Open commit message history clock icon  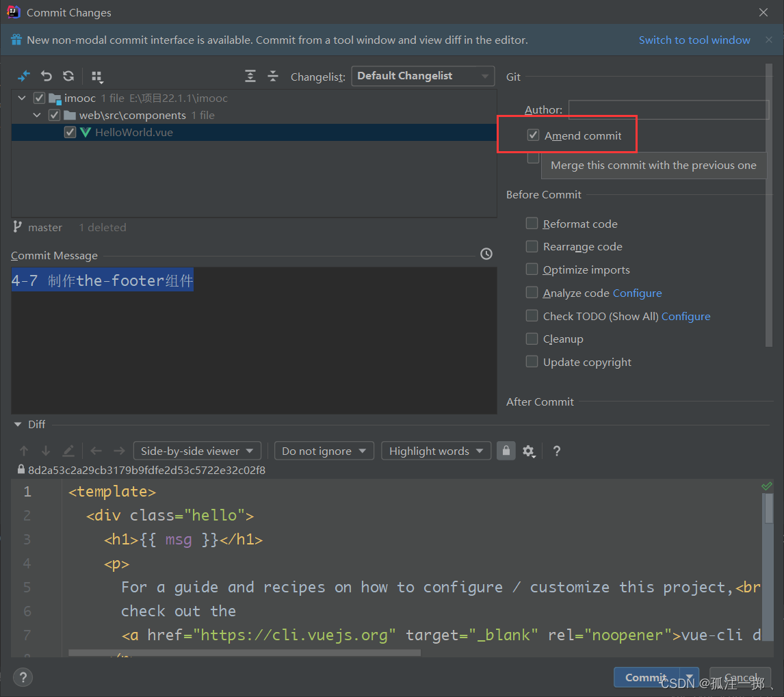(486, 254)
